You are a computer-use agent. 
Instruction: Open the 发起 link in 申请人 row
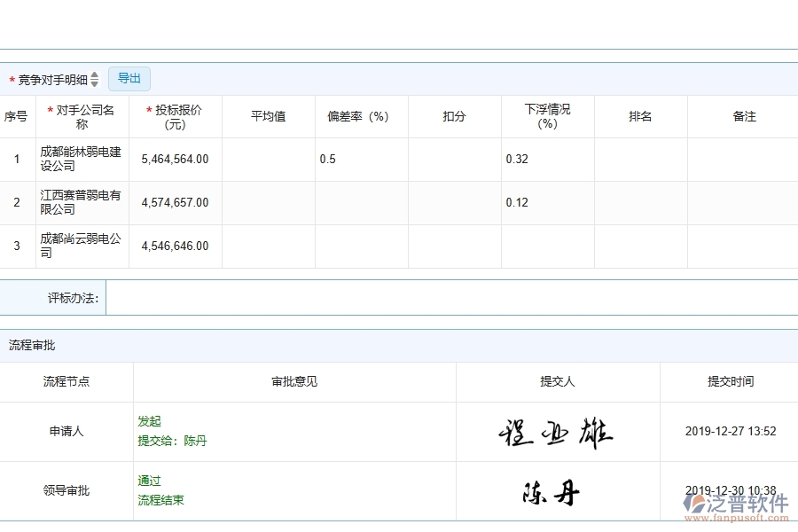(149, 421)
